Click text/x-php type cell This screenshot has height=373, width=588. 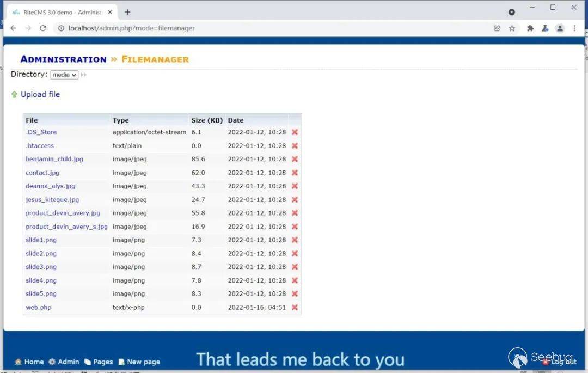[x=128, y=308]
